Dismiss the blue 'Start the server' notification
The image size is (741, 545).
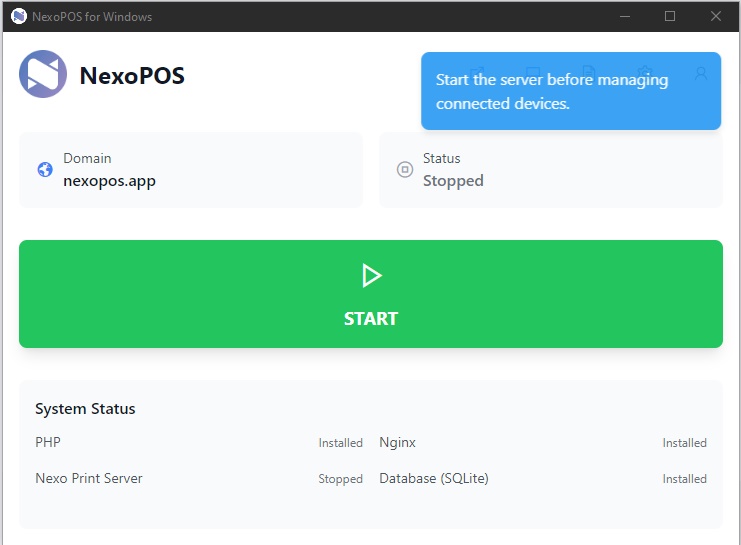click(x=571, y=91)
